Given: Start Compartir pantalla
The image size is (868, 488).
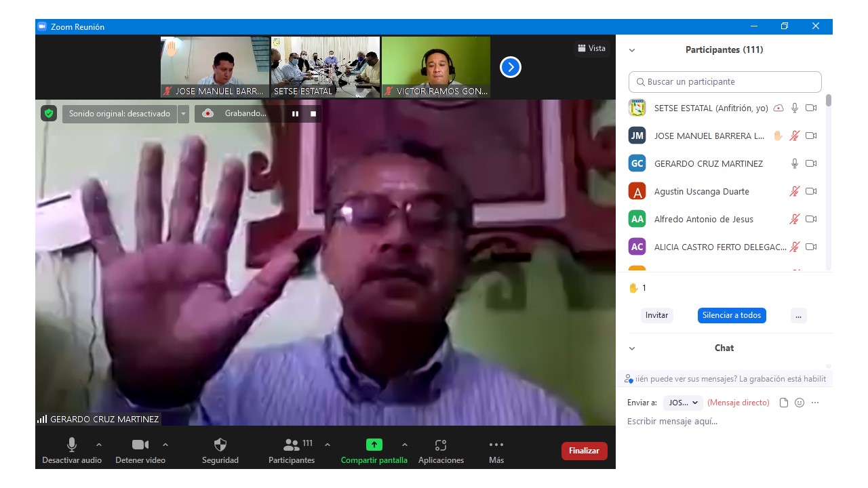Looking at the screenshot, I should 374,450.
